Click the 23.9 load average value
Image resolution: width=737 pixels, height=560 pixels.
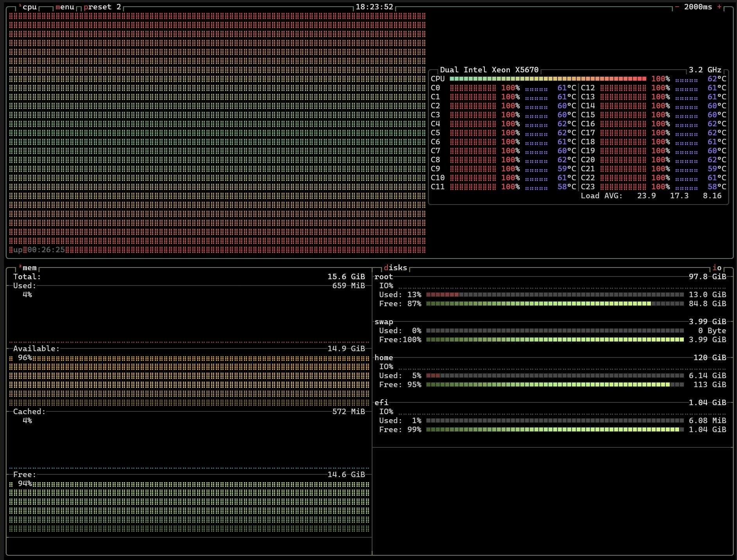click(x=647, y=196)
